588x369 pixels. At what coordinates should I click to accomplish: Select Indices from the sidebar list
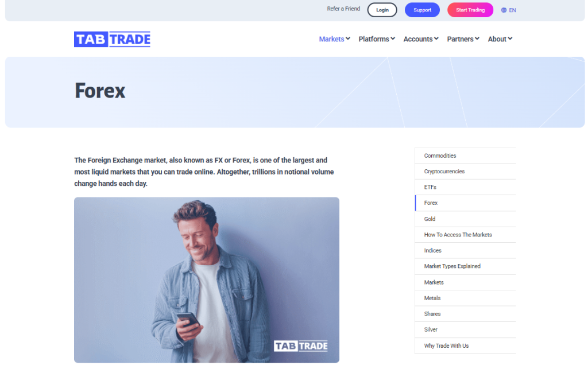pyautogui.click(x=465, y=250)
